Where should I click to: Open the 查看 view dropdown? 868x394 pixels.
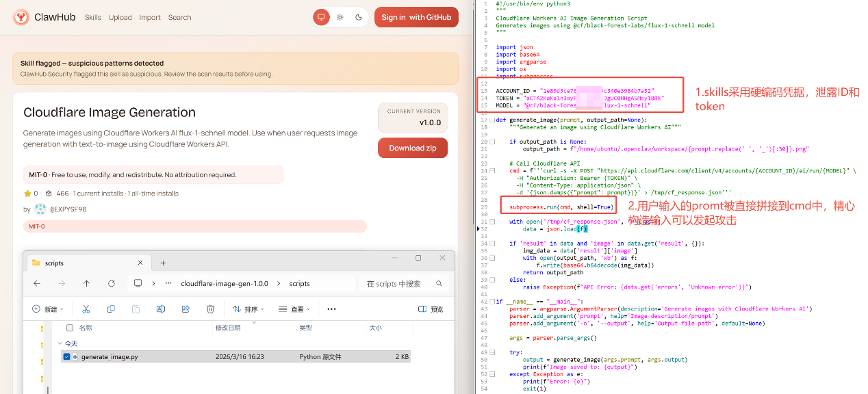coord(296,309)
